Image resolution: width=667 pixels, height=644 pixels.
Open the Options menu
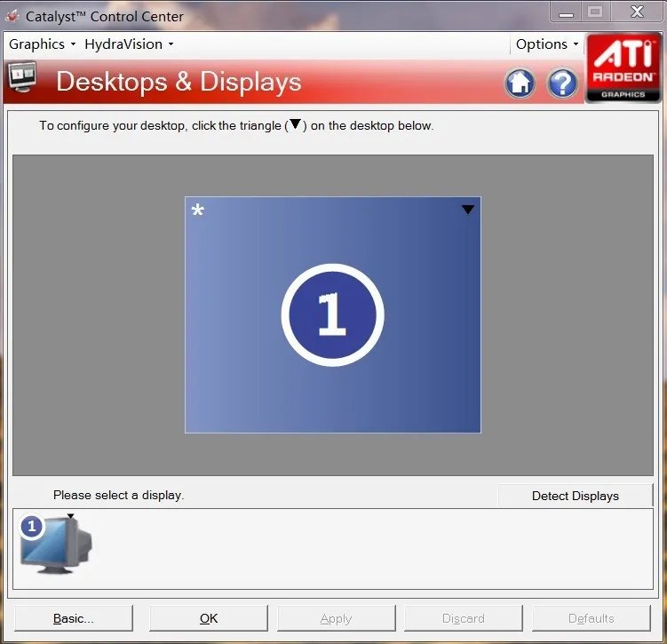[x=546, y=44]
